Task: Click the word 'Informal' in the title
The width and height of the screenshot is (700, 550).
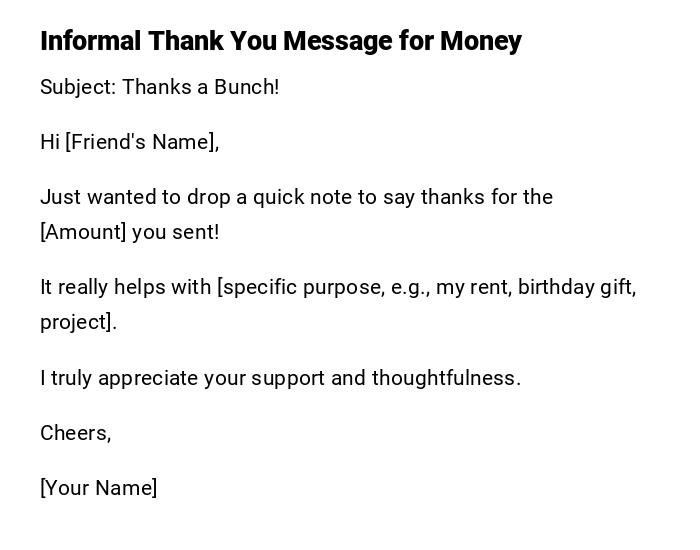Action: 91,41
